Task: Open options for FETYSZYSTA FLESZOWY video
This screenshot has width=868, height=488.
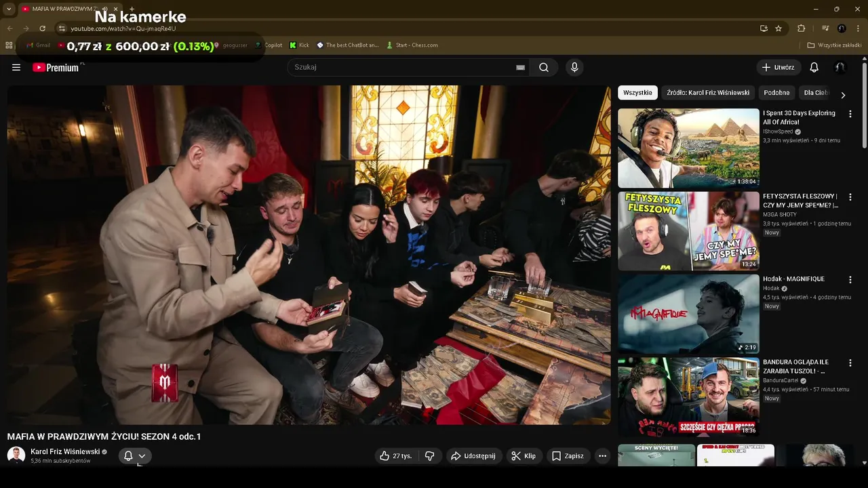Action: click(x=850, y=197)
